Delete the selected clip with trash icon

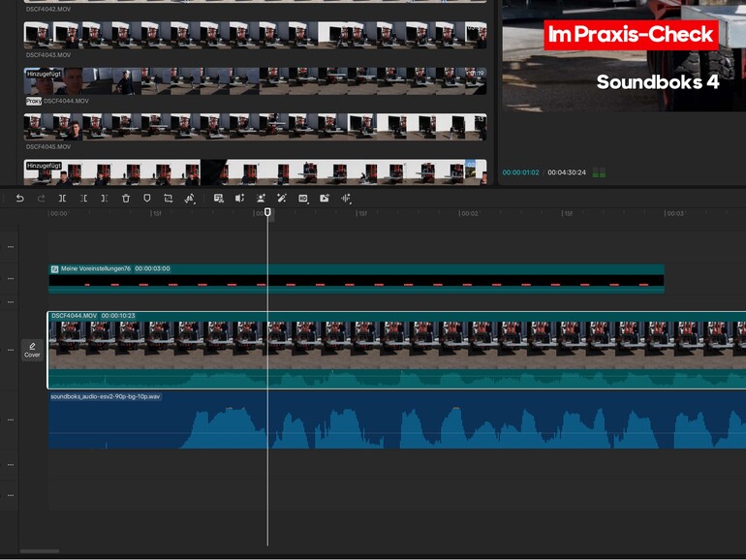(x=126, y=199)
